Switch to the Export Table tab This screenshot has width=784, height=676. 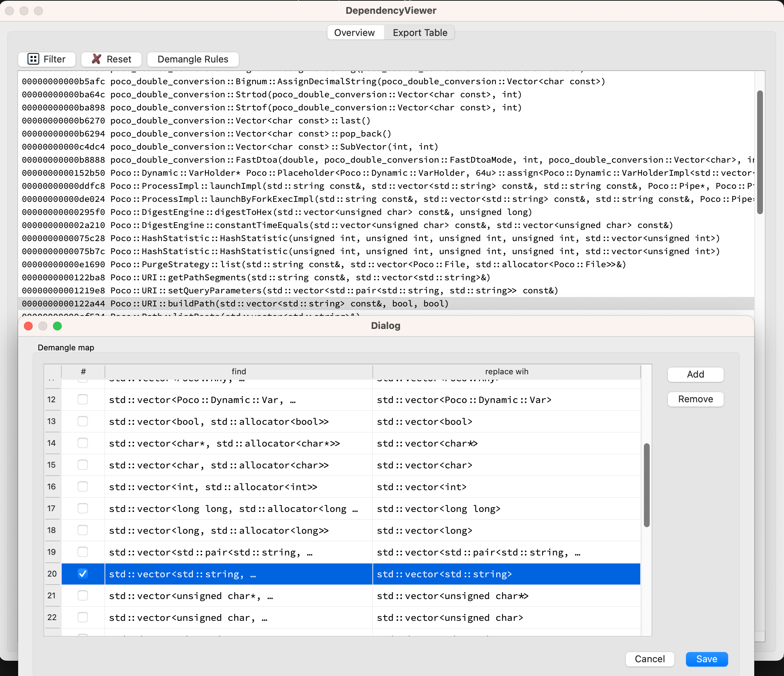pyautogui.click(x=420, y=33)
